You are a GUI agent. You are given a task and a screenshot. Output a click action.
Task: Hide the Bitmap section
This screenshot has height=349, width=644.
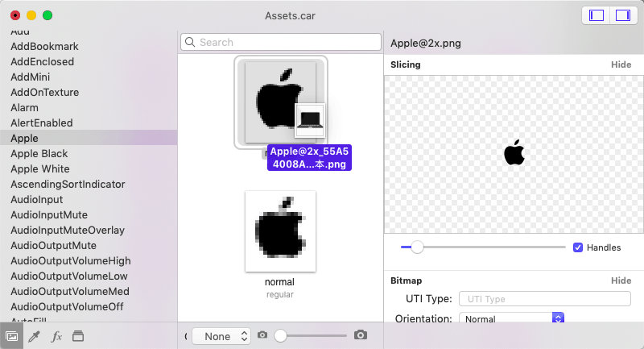tap(621, 280)
